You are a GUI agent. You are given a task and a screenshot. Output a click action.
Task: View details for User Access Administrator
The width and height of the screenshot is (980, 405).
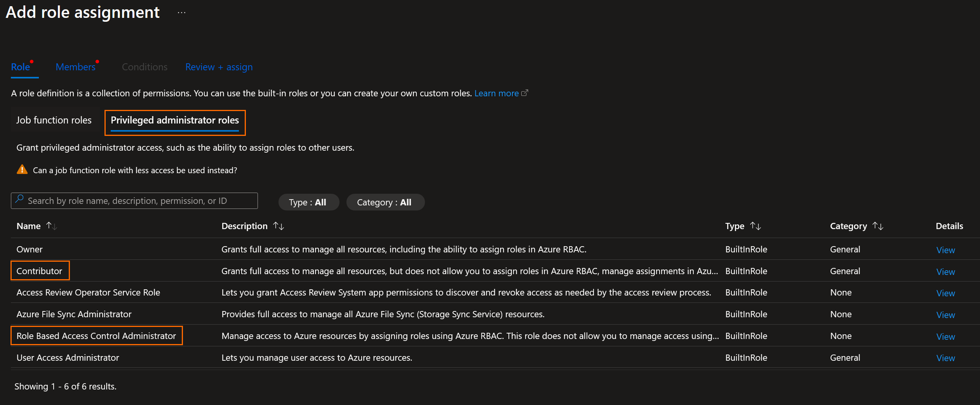pos(945,358)
